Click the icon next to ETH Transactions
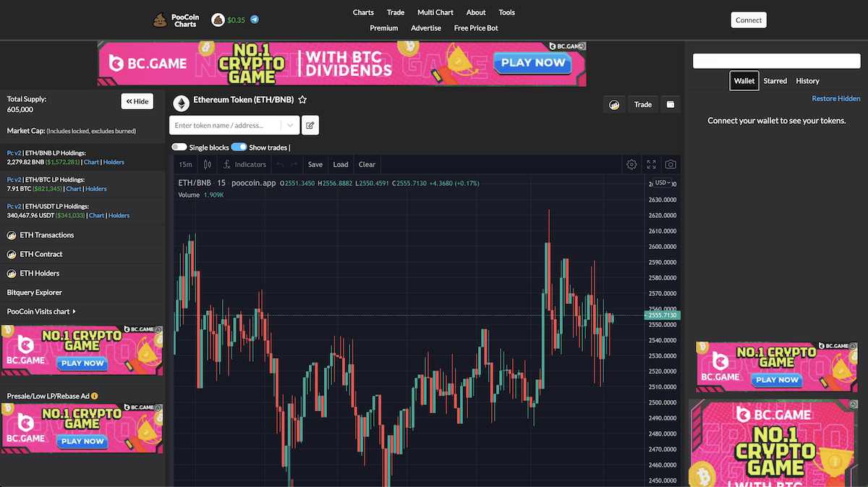This screenshot has height=487, width=868. point(12,235)
